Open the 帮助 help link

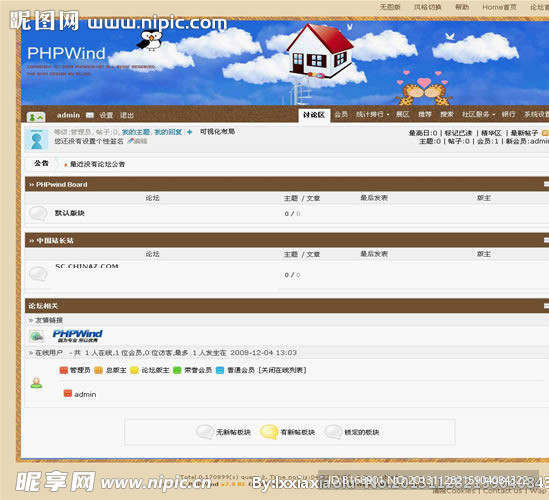tap(462, 7)
